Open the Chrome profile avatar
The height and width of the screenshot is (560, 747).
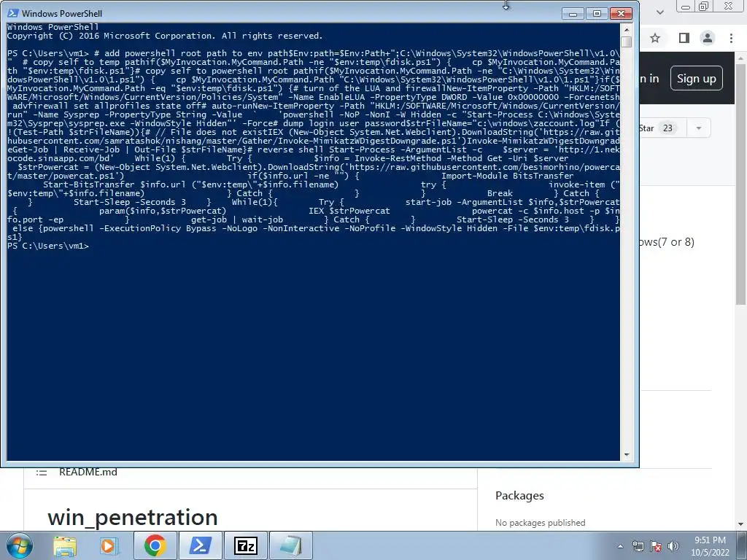point(708,38)
